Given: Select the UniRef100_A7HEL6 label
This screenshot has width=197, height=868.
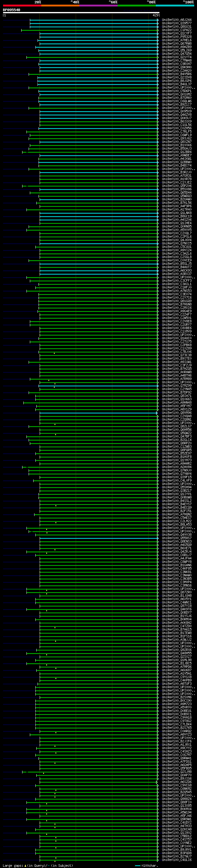Looking at the screenshot, I should click(176, 40).
